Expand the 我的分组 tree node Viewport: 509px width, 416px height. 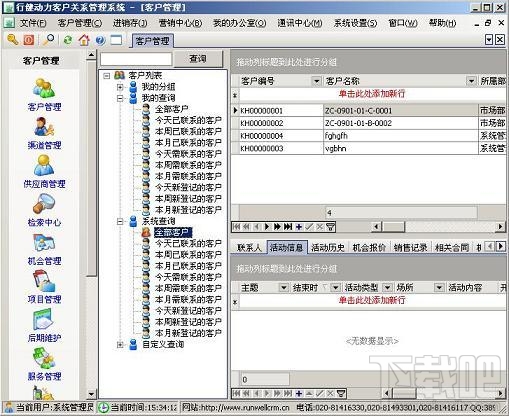(120, 87)
